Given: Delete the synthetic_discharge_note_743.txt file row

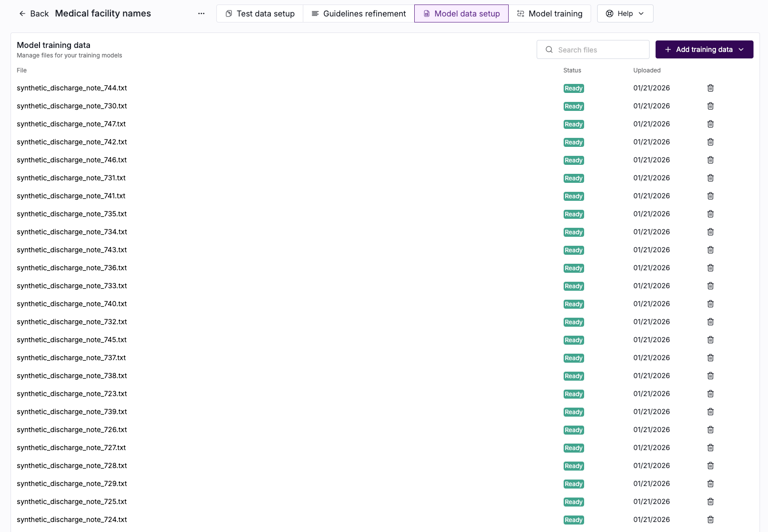Looking at the screenshot, I should (x=710, y=250).
